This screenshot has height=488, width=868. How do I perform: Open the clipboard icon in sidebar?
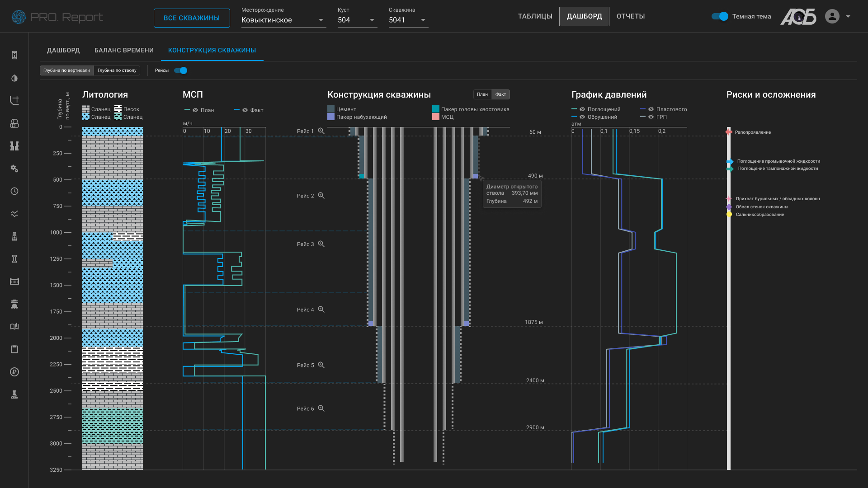coord(14,349)
